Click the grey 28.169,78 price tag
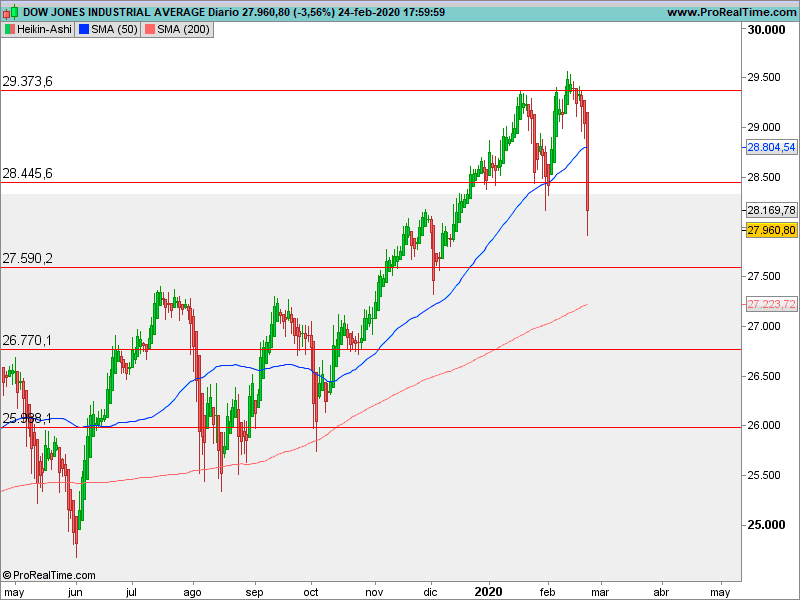This screenshot has height=600, width=800. pyautogui.click(x=771, y=210)
